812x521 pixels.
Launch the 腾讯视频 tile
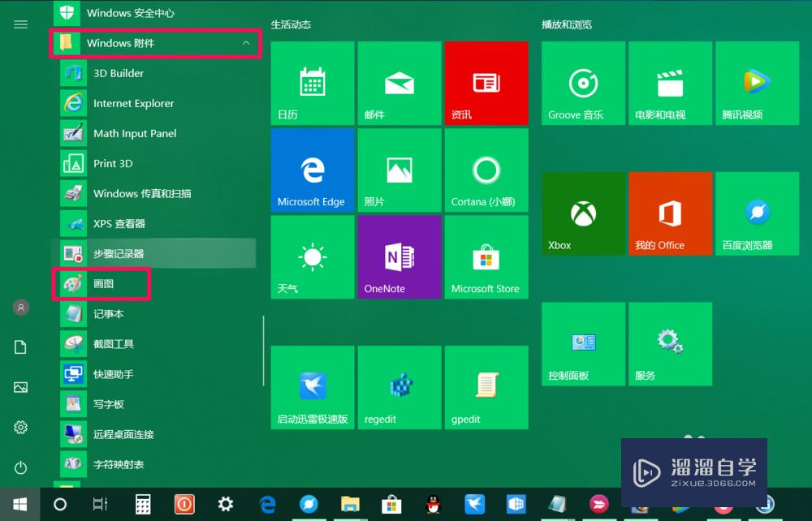click(757, 84)
